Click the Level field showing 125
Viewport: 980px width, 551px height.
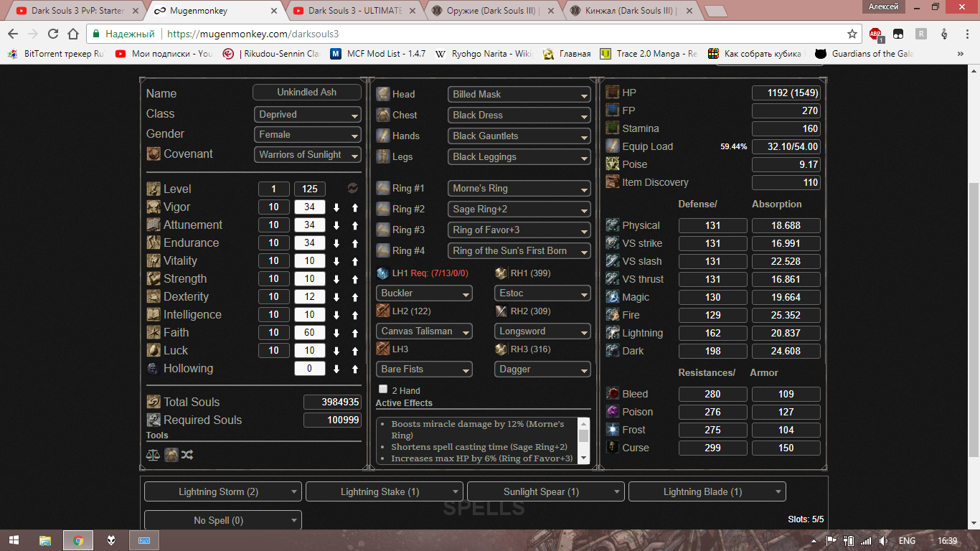[x=310, y=189]
